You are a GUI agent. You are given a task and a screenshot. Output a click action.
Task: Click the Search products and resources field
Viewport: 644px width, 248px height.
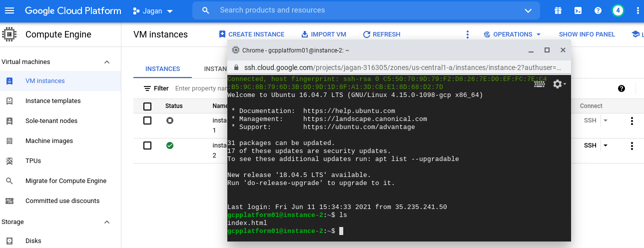pyautogui.click(x=366, y=10)
